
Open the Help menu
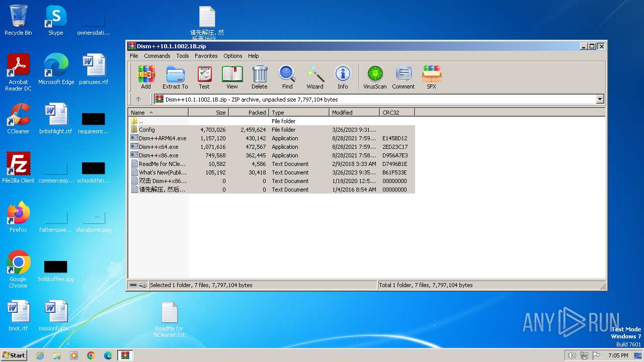(x=254, y=56)
